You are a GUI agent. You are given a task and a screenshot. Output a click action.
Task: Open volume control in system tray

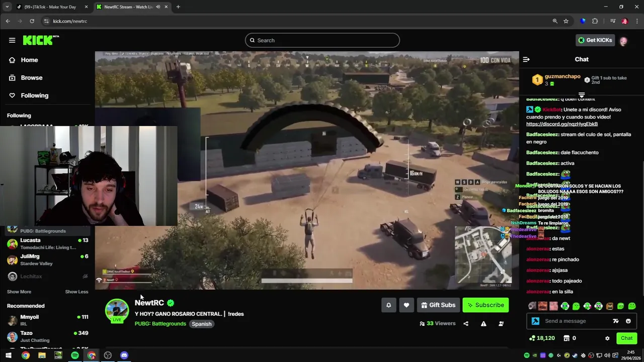[607, 355]
